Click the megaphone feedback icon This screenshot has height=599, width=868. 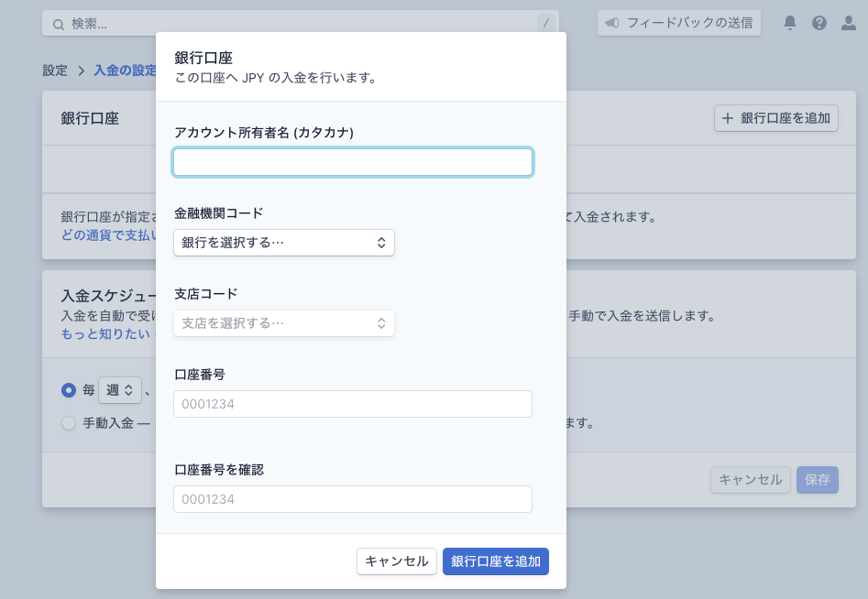tap(612, 23)
